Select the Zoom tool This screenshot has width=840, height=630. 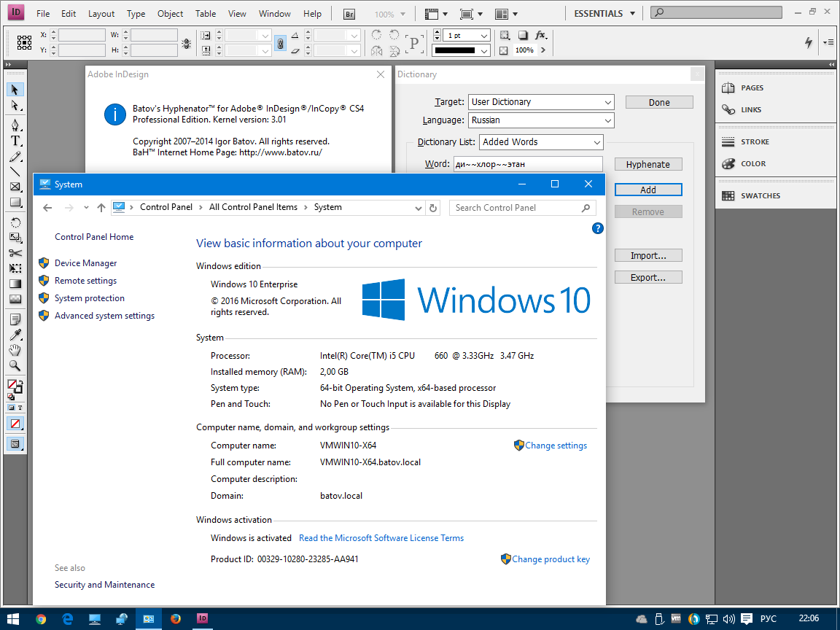[x=15, y=366]
